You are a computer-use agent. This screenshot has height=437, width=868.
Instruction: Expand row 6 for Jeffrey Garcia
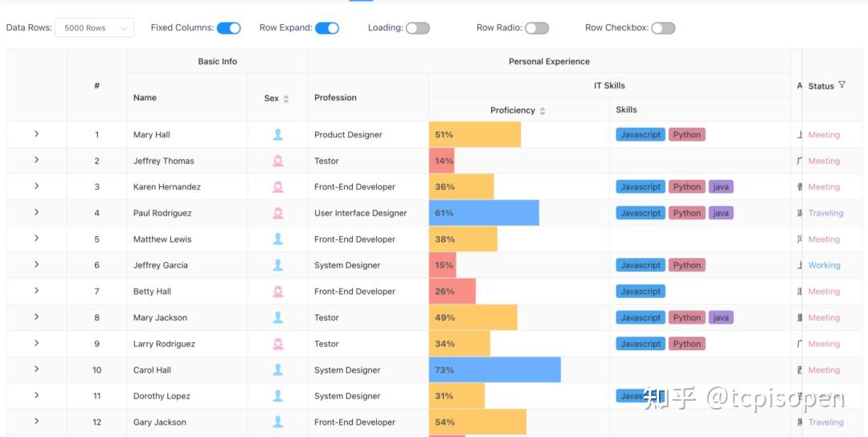click(x=36, y=264)
